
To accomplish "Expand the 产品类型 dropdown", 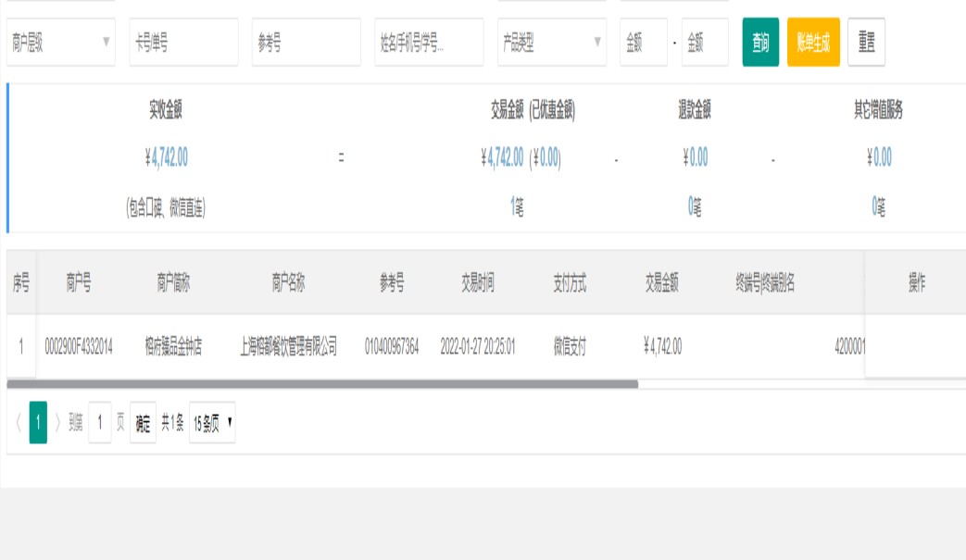I will pyautogui.click(x=552, y=43).
